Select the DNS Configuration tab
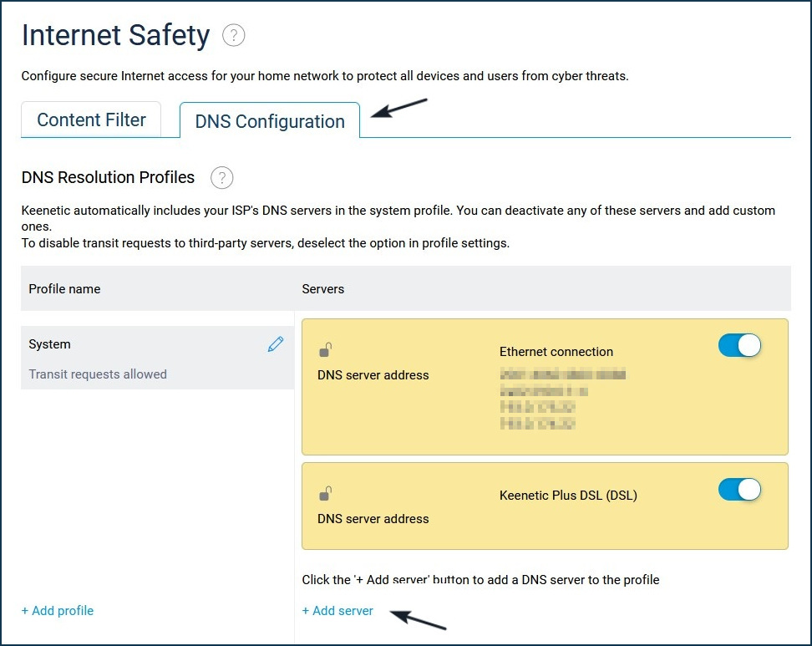 click(270, 120)
